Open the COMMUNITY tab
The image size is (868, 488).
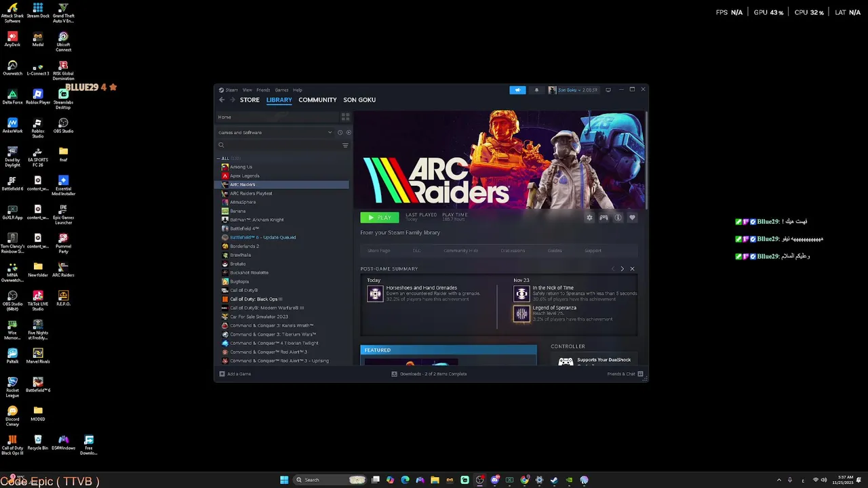tap(317, 100)
